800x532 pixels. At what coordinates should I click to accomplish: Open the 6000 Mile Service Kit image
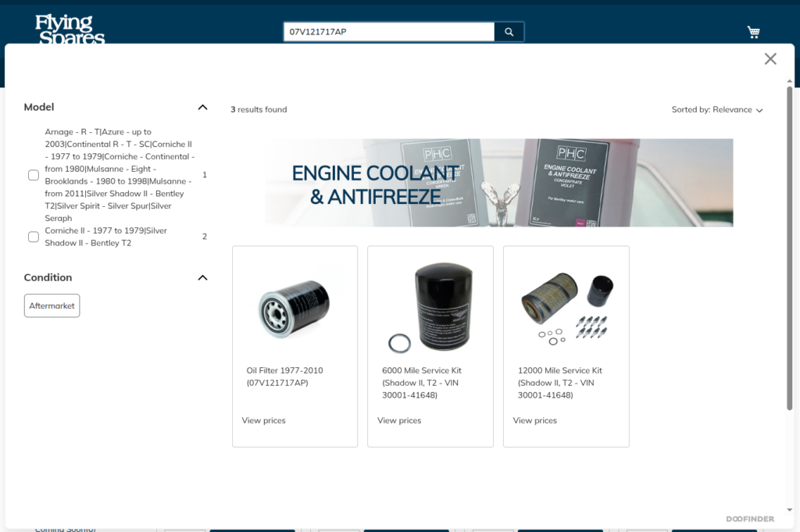click(430, 307)
